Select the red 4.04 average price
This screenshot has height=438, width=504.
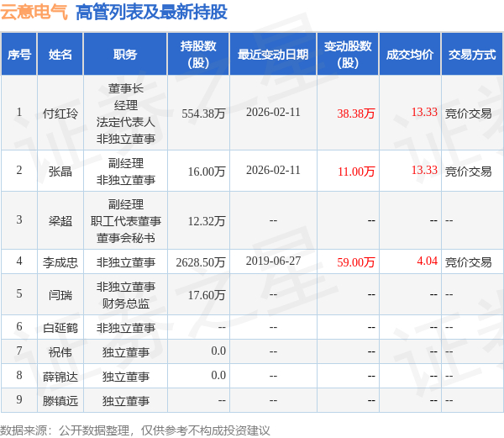point(428,261)
